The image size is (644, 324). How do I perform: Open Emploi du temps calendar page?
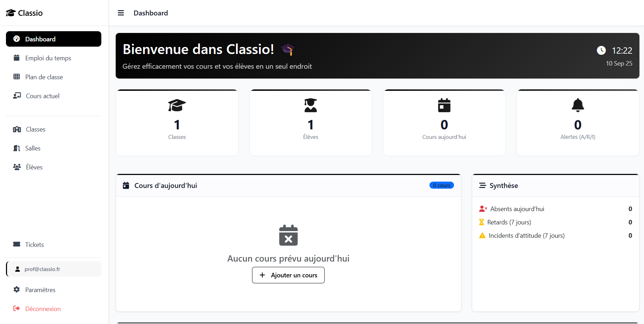pos(48,58)
